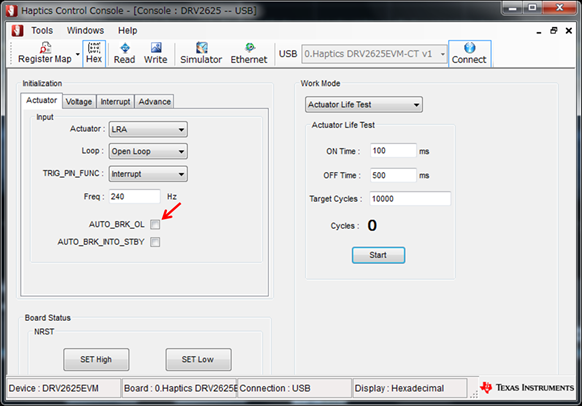Viewport: 582px width, 406px height.
Task: Open the Windows menu
Action: [x=85, y=30]
